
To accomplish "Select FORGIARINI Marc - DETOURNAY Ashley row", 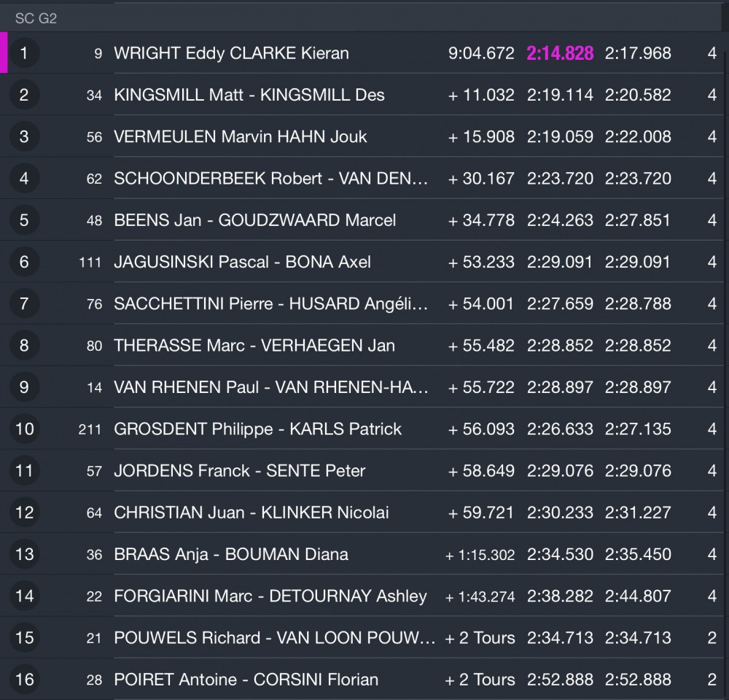I will 270,596.
